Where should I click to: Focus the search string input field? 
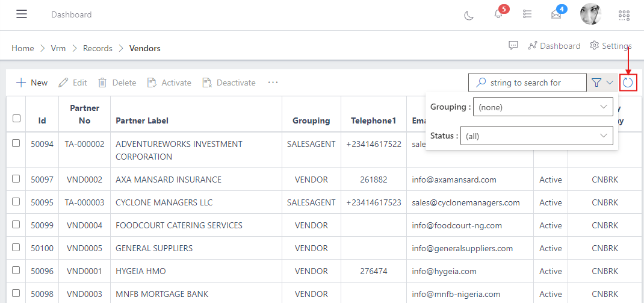coord(534,83)
